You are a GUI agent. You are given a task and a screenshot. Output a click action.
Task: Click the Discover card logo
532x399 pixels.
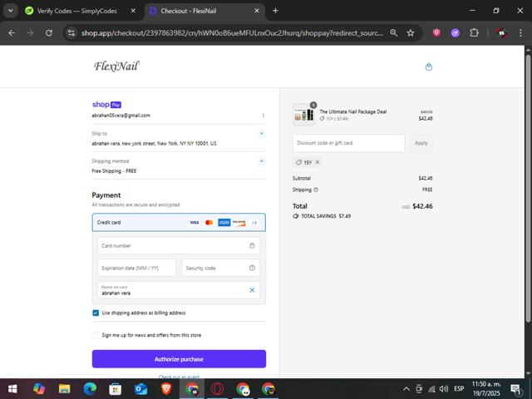(x=239, y=223)
